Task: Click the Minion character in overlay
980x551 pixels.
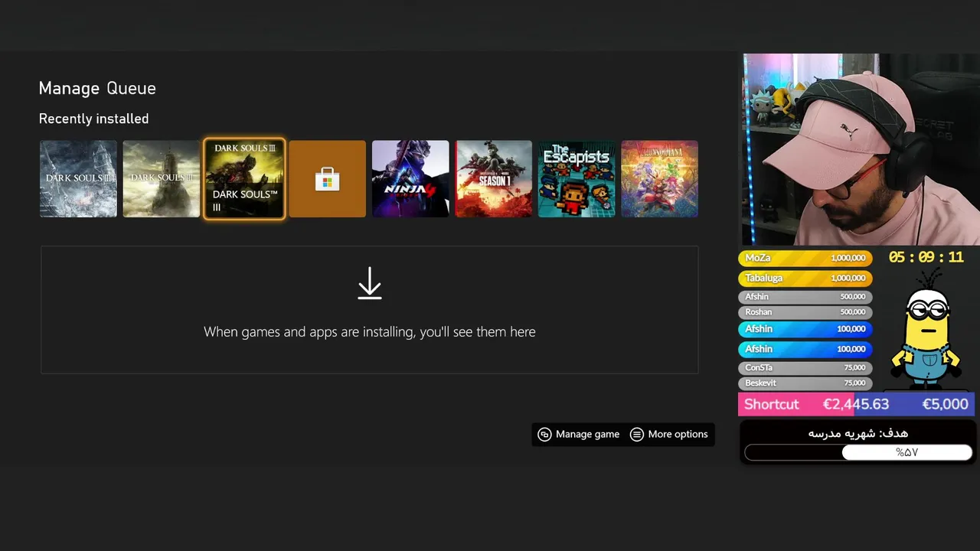Action: [x=927, y=331]
